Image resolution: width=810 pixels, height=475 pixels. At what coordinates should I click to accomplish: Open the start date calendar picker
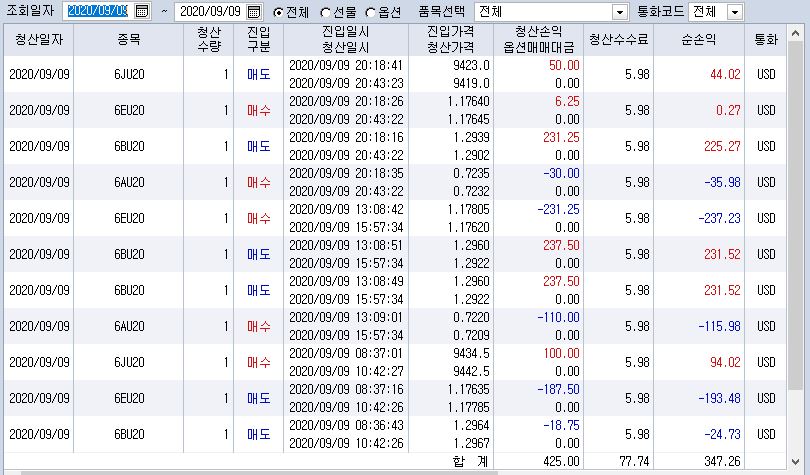click(x=142, y=11)
